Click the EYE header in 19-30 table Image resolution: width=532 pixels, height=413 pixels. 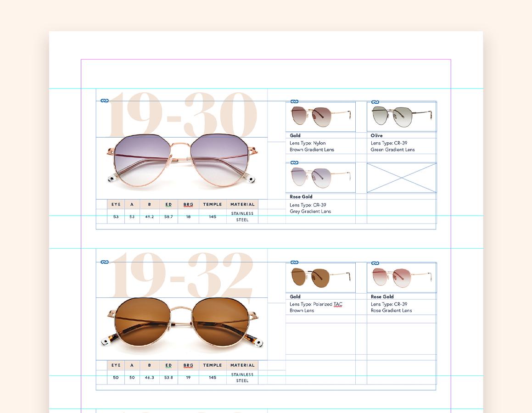coord(116,205)
